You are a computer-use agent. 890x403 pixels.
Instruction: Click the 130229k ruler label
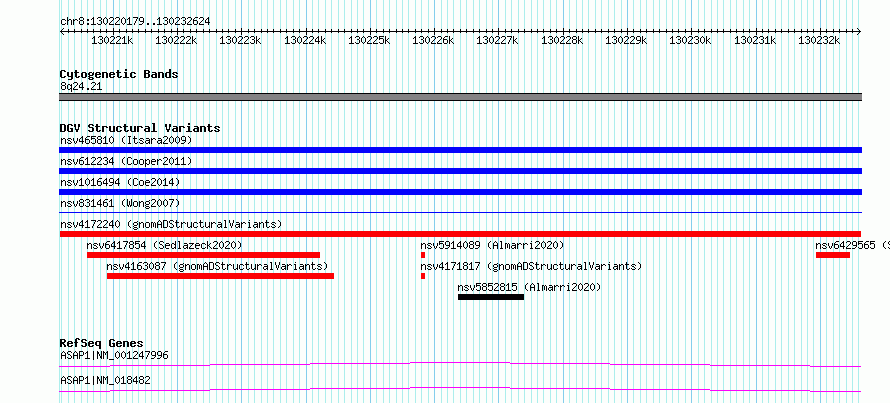[x=626, y=41]
